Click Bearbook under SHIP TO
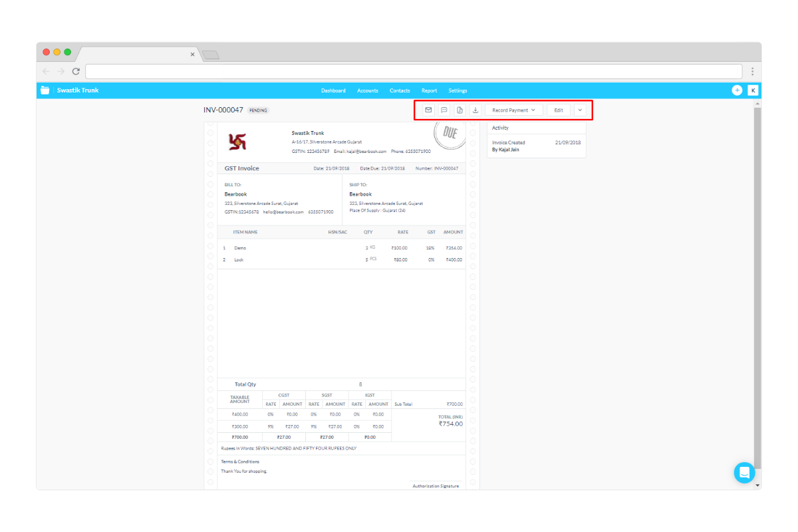The width and height of the screenshot is (798, 532). point(360,194)
